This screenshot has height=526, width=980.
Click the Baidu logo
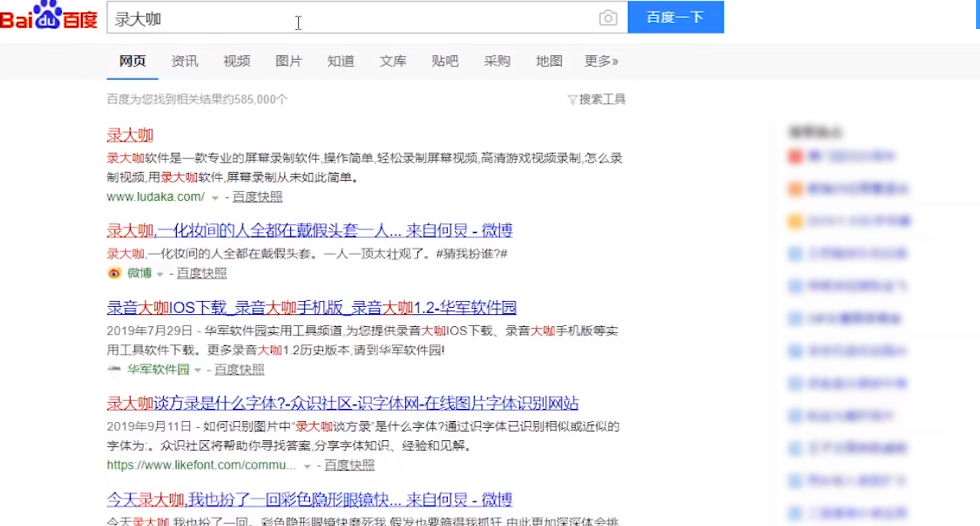click(x=49, y=15)
